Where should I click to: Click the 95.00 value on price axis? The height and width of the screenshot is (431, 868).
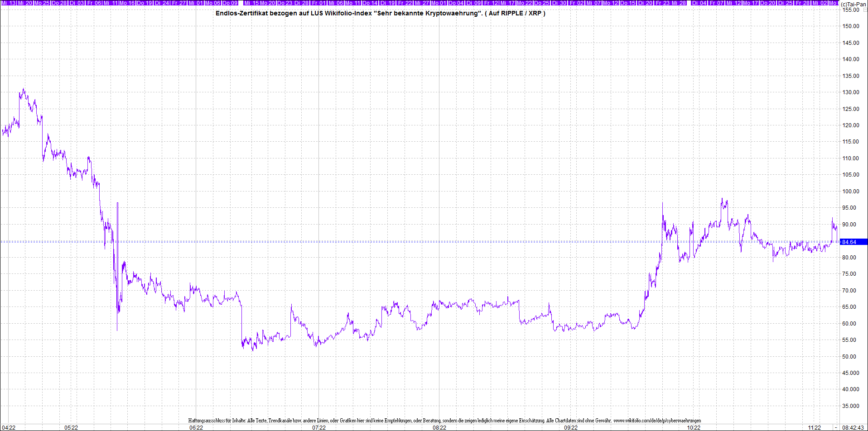(849, 208)
